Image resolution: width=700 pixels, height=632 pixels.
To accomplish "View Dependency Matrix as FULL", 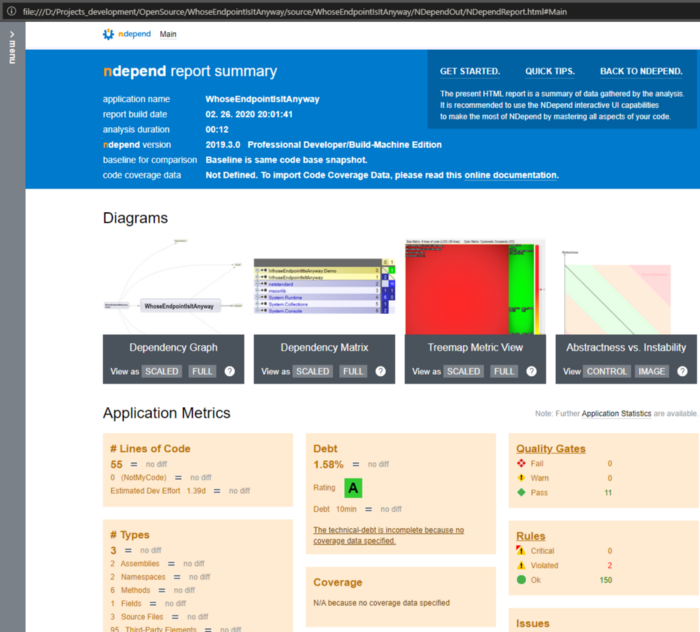I will pyautogui.click(x=353, y=371).
